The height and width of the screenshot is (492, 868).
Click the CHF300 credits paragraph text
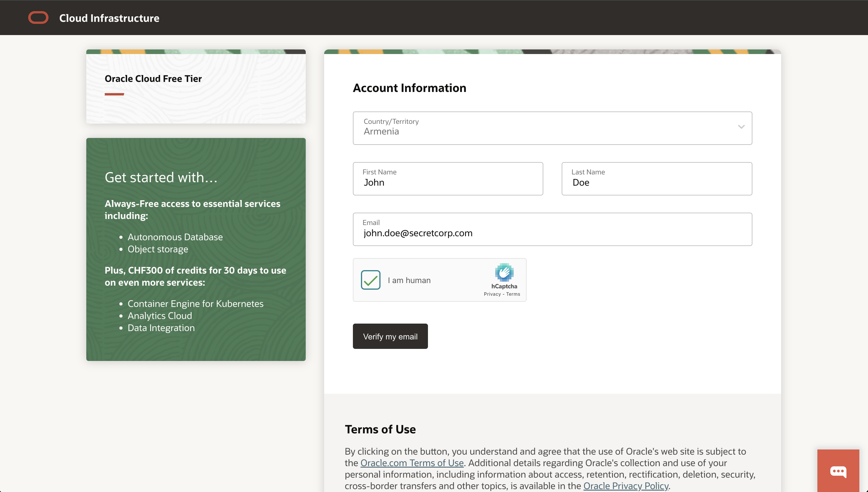coord(195,276)
